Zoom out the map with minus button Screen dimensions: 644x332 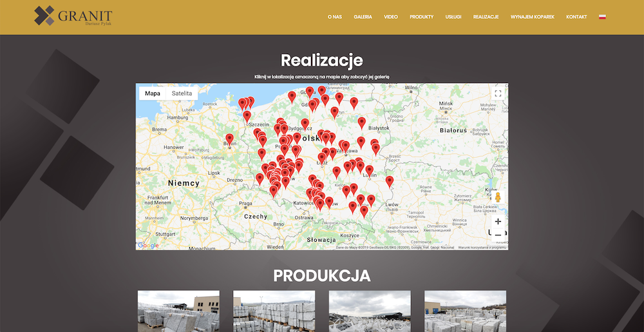tap(497, 235)
